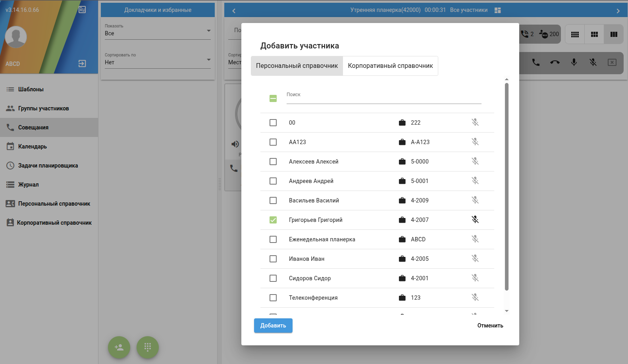Click the participant list vertical scrollbar
Viewport: 628px width, 364px height.
coord(507,187)
